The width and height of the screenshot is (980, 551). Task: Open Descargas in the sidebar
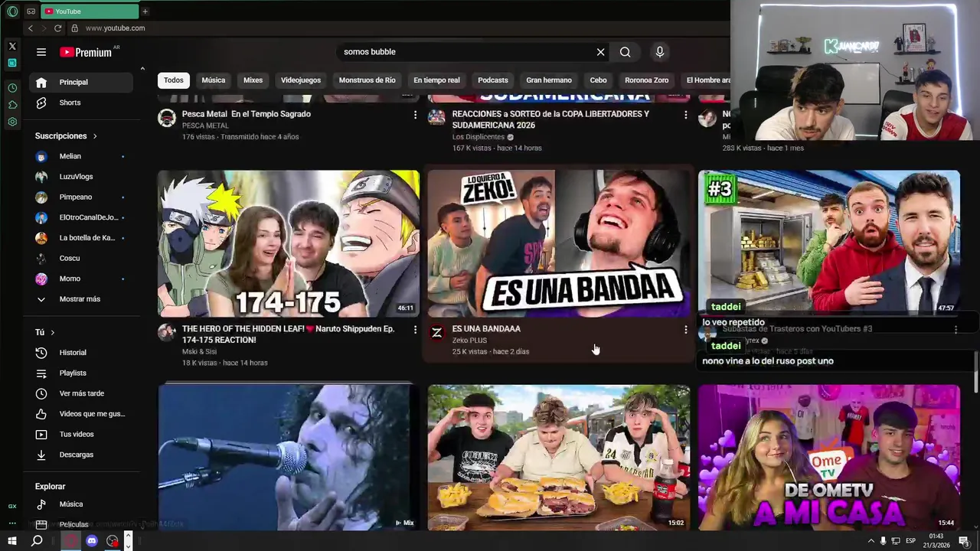(81, 455)
